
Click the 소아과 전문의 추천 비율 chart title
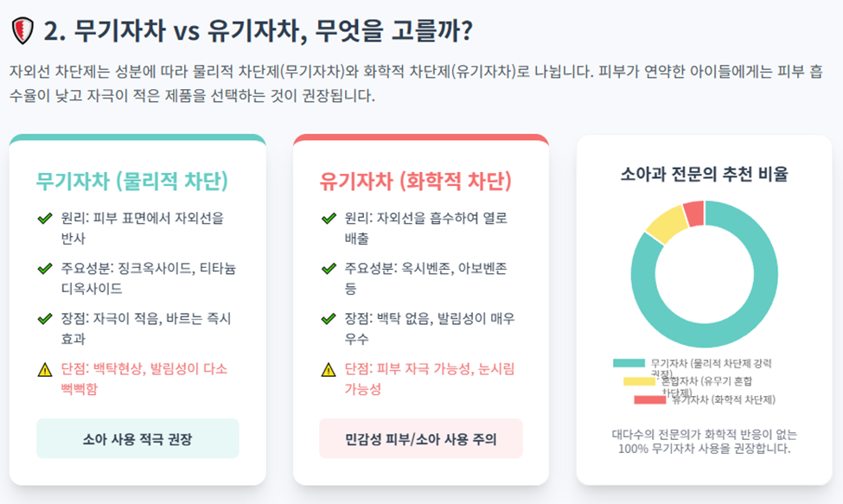click(704, 174)
